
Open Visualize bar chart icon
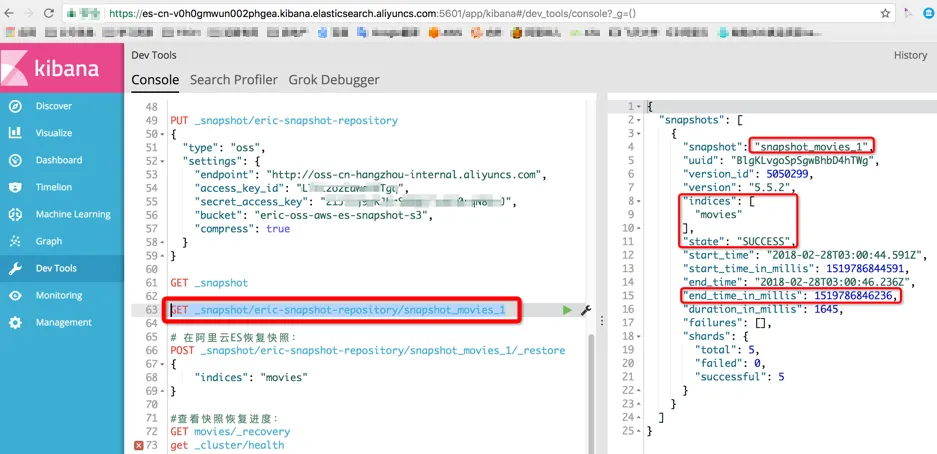click(15, 133)
